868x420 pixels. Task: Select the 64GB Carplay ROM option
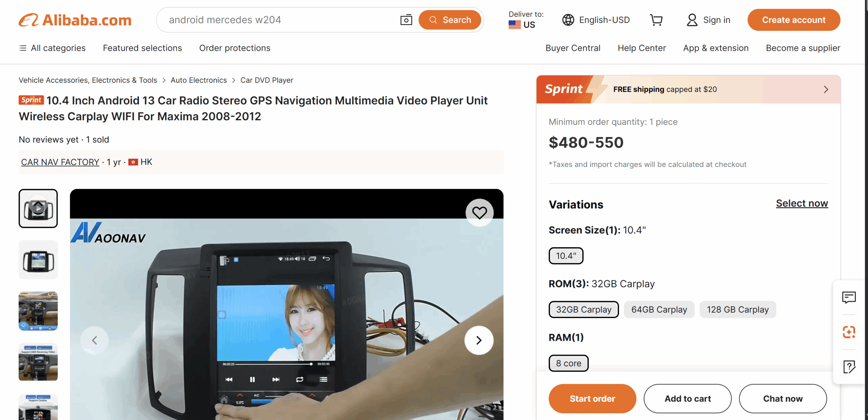(x=659, y=310)
